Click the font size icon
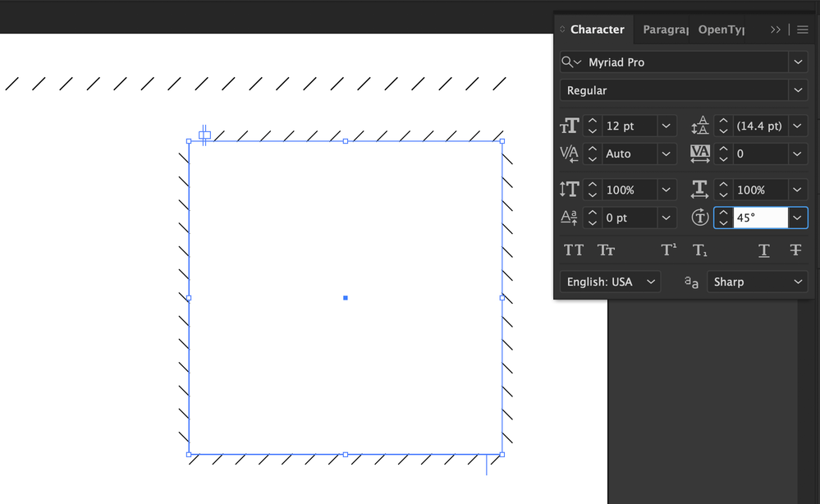820x504 pixels. coord(570,126)
